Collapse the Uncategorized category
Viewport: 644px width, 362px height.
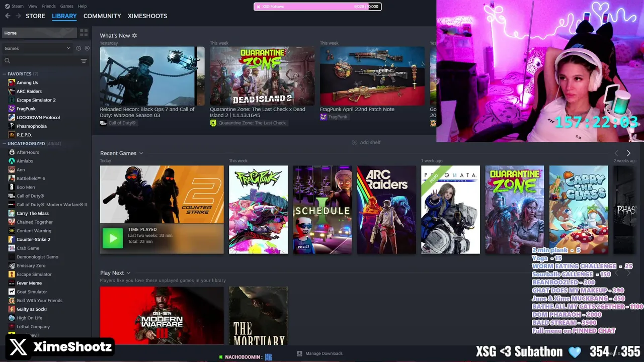(5, 144)
